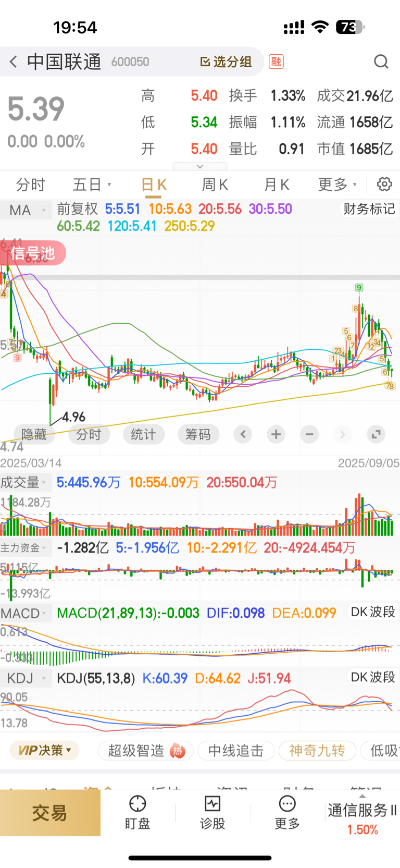
Task: Open KDJ indicator dropdown
Action: (26, 678)
